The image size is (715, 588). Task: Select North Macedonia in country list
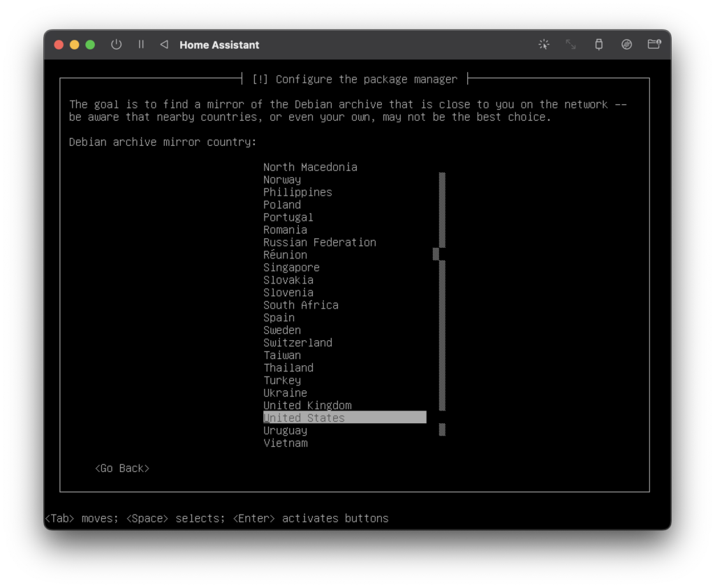(x=310, y=168)
